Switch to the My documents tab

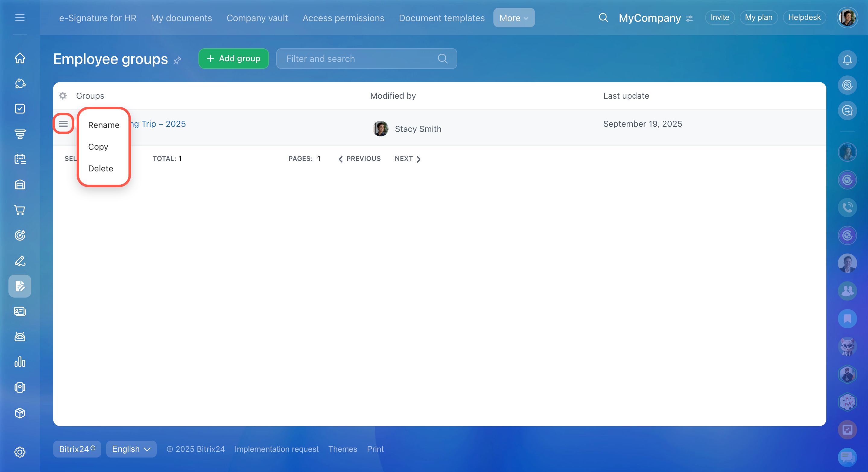pos(181,18)
